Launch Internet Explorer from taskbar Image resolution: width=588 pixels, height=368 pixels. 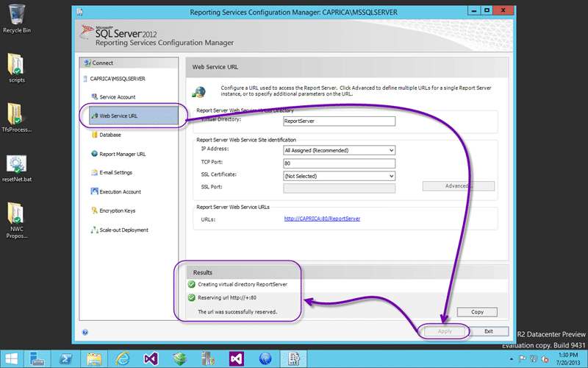[x=122, y=359]
